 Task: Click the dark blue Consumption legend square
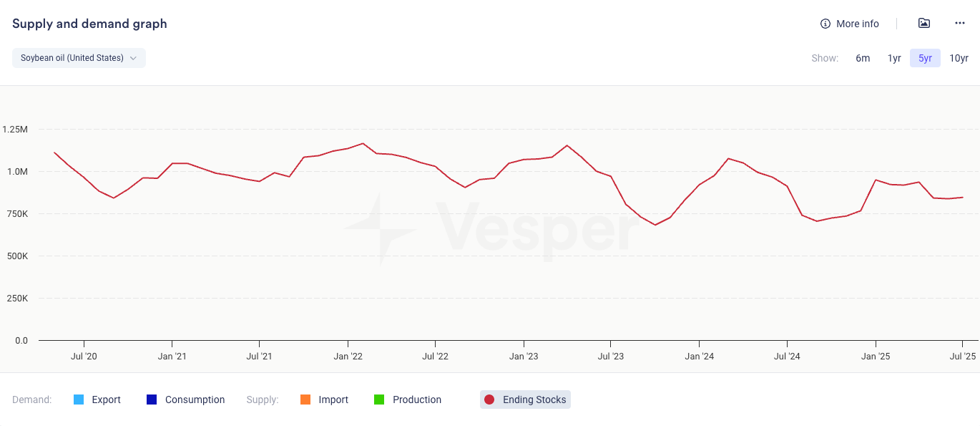coord(151,400)
